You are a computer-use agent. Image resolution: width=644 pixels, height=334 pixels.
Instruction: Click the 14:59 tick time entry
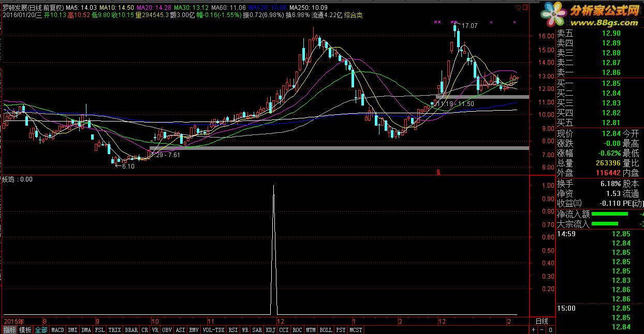(567, 234)
